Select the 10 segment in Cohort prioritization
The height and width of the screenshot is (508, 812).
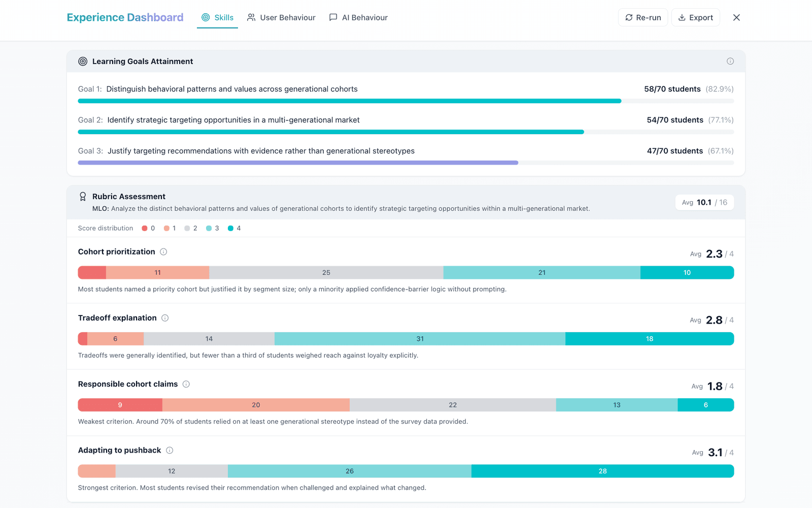click(687, 273)
